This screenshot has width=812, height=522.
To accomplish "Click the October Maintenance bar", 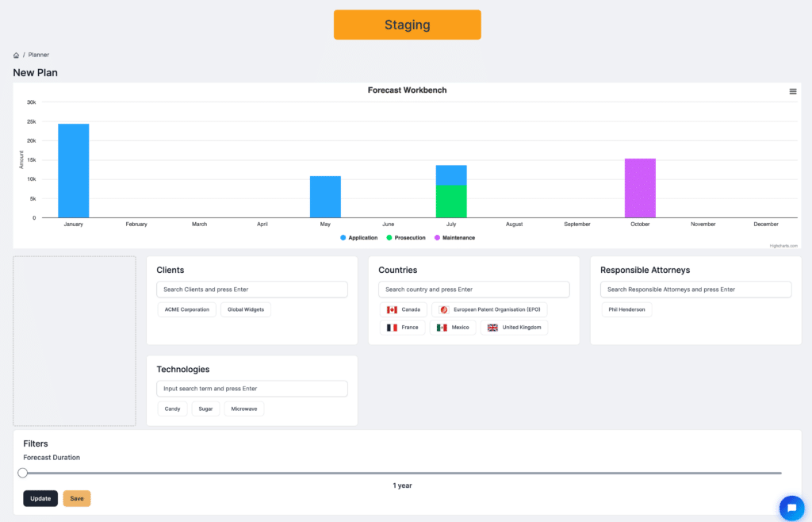I will pyautogui.click(x=640, y=188).
